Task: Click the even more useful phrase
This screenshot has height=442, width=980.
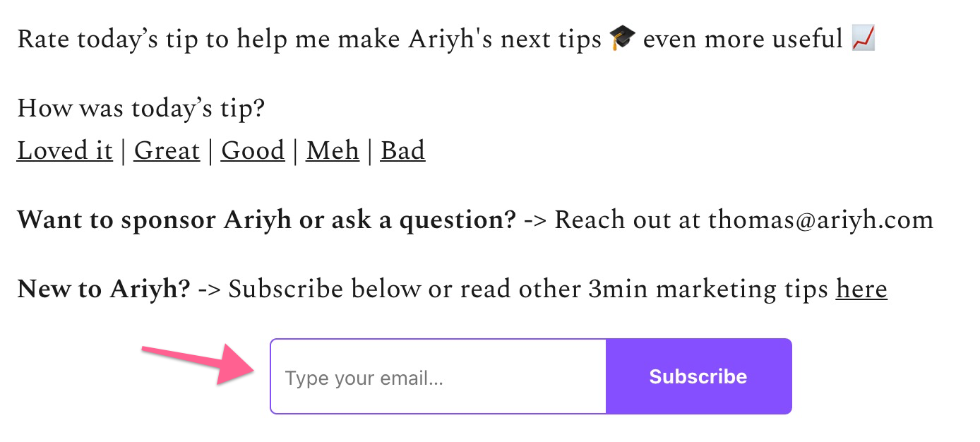Action: pos(743,40)
